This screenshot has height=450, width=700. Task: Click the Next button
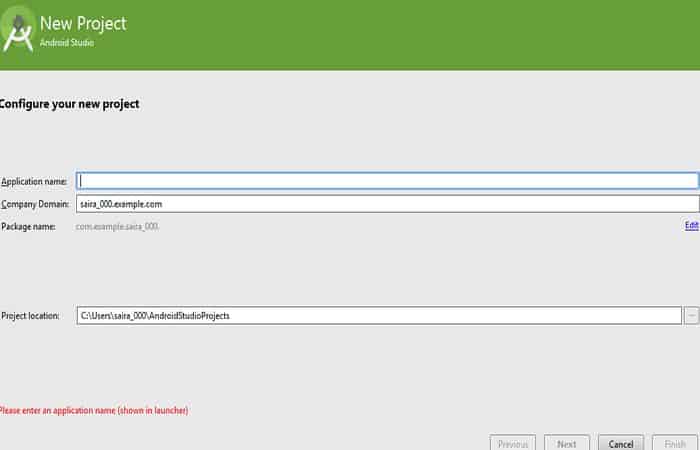pyautogui.click(x=567, y=443)
